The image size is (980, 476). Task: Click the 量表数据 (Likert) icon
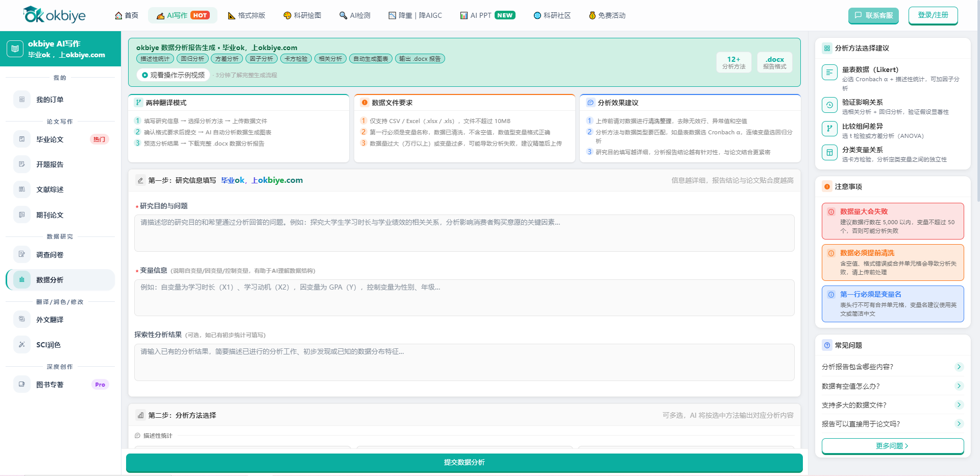point(829,73)
